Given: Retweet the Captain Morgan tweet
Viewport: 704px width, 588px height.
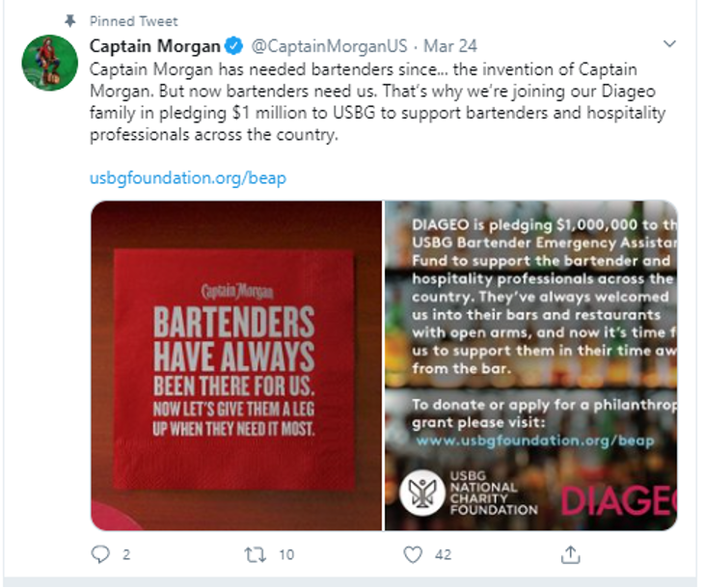Looking at the screenshot, I should tap(255, 555).
